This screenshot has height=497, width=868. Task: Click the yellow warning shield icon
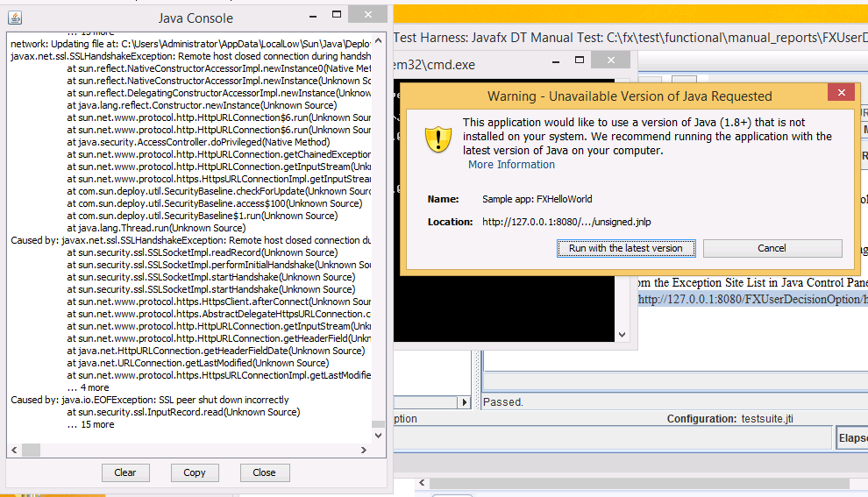point(438,138)
